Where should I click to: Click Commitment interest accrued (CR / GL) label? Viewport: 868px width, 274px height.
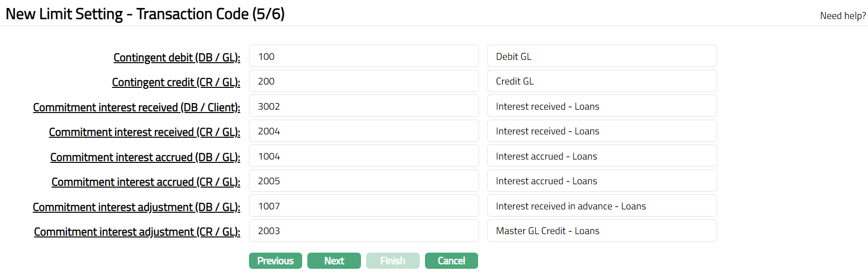pos(146,182)
